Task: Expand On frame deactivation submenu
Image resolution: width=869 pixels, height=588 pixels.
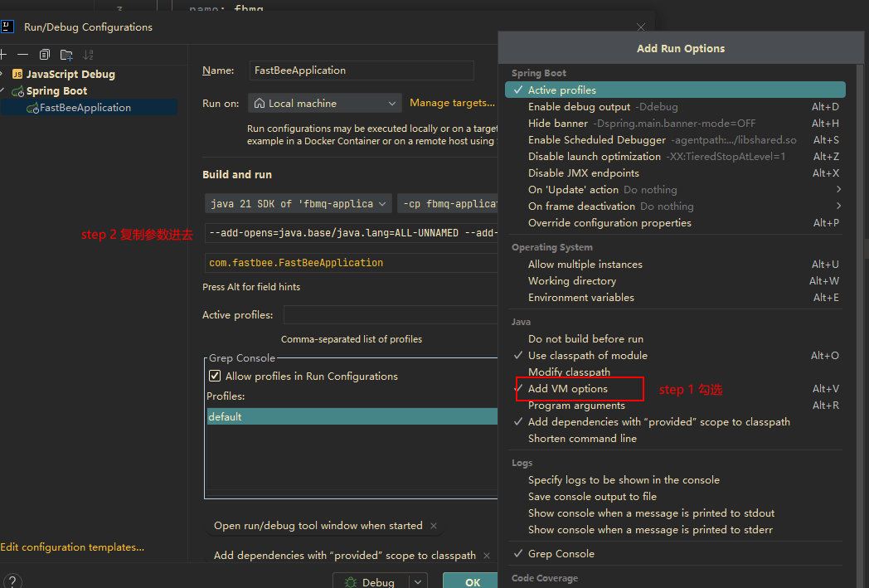Action: [675, 207]
